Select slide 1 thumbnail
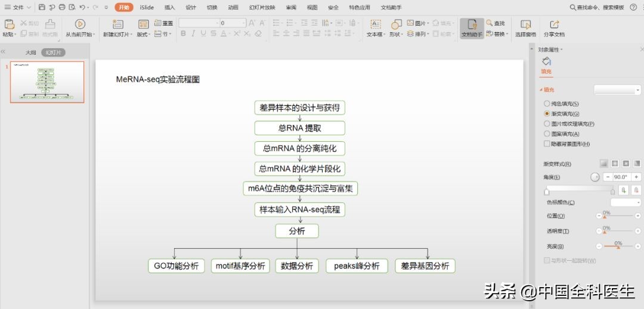The height and width of the screenshot is (309, 644). coord(47,82)
